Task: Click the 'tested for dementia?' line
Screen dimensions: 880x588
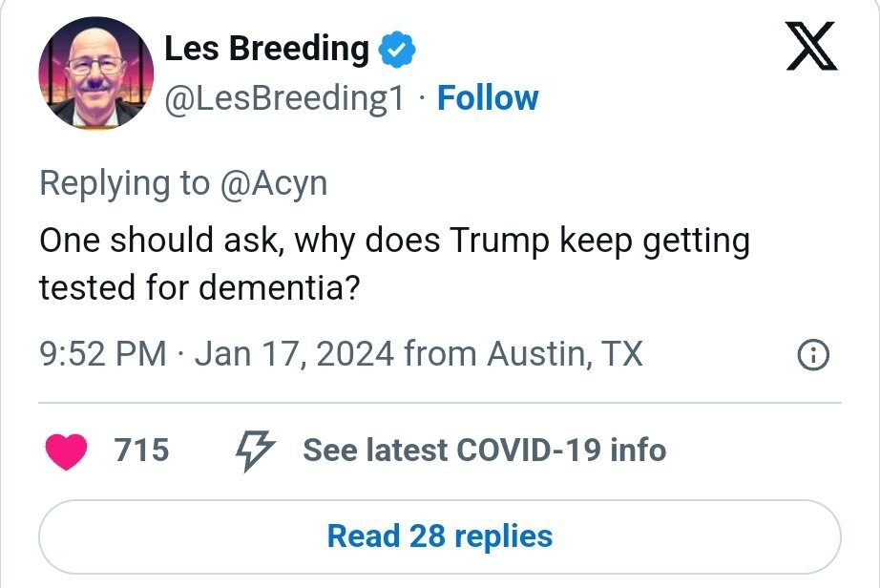Action: [x=199, y=287]
